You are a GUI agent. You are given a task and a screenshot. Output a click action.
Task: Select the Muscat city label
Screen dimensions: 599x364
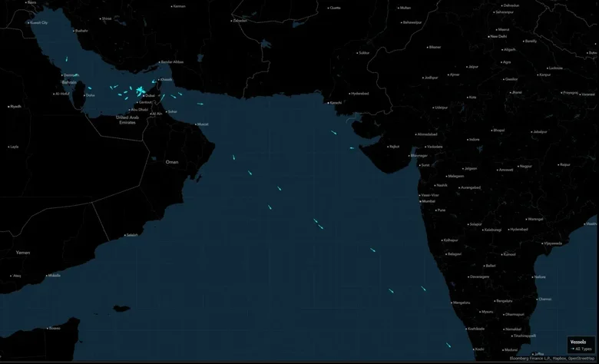pos(202,124)
